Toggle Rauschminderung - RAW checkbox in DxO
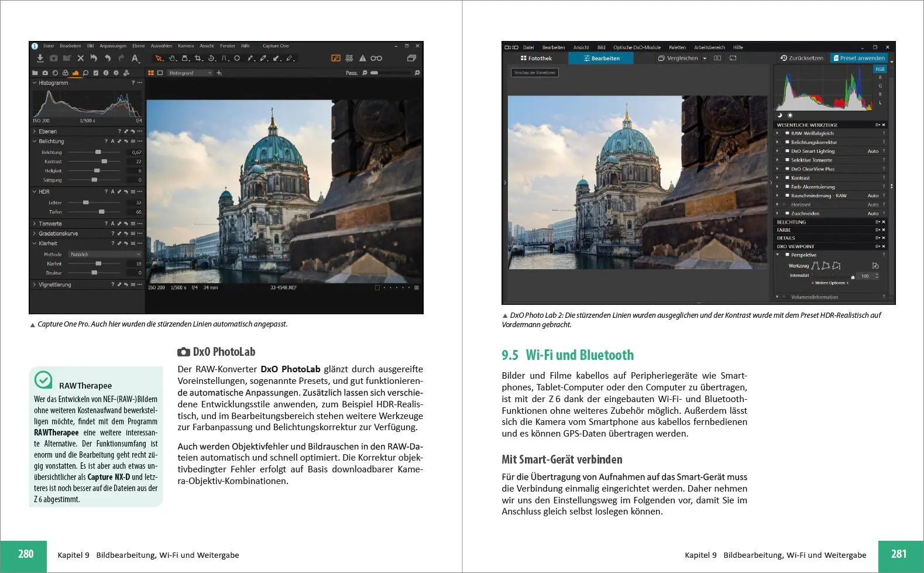The width and height of the screenshot is (924, 573). tap(787, 195)
